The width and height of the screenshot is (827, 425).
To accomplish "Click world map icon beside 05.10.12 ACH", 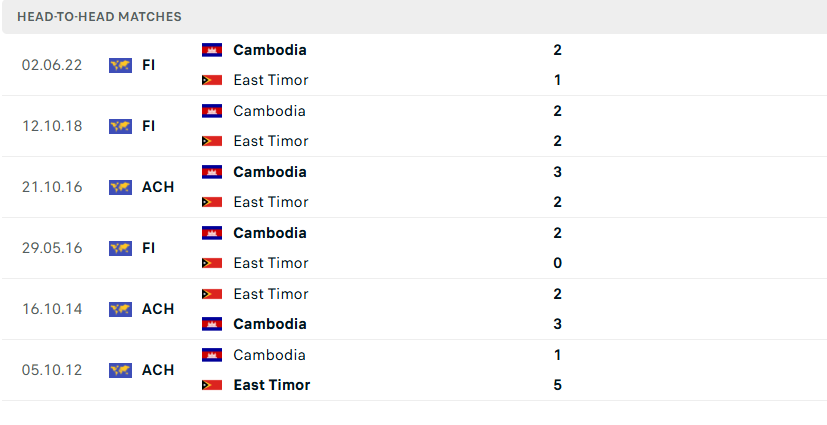I will (x=120, y=370).
